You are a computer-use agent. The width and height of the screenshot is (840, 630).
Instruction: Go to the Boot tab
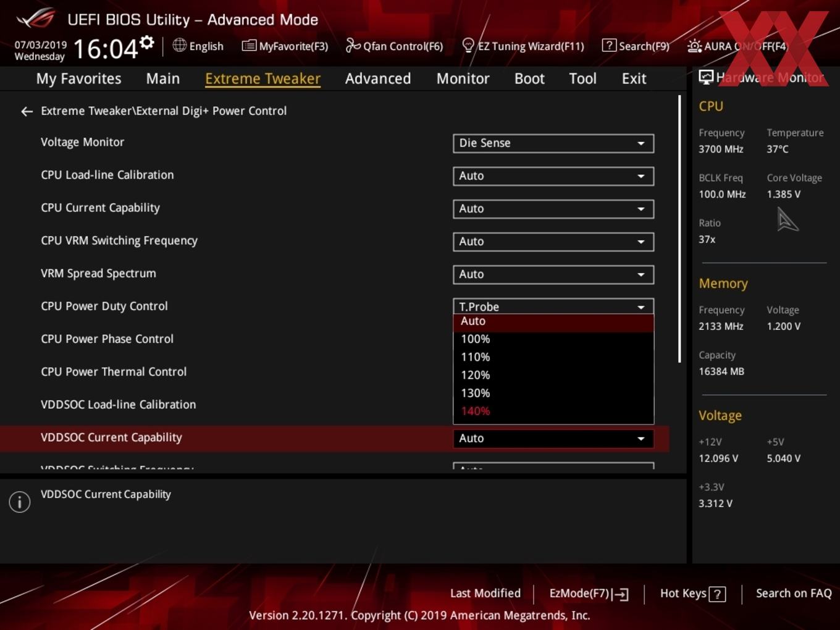(529, 78)
